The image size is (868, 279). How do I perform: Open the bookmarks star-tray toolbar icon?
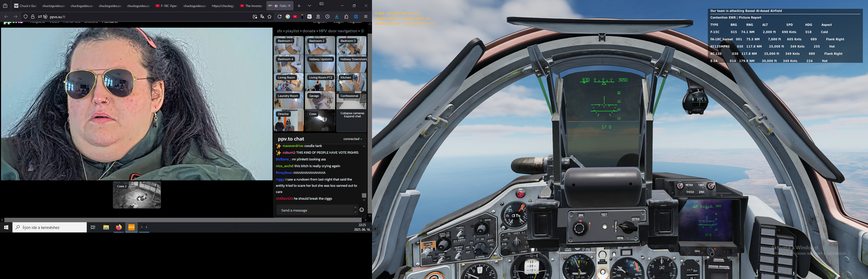[x=318, y=17]
